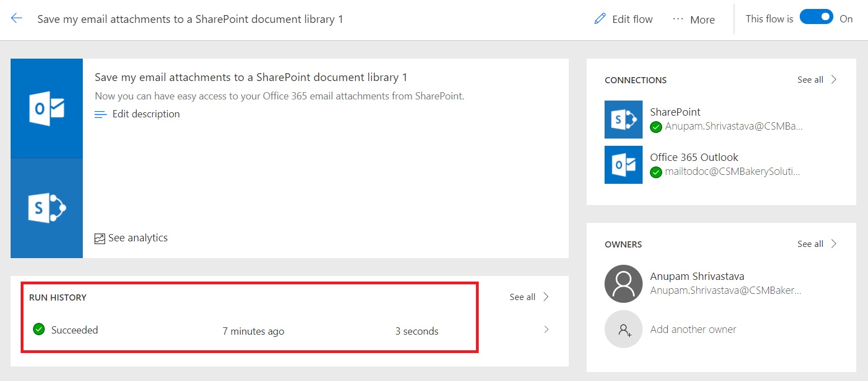
Task: Click the Edit description lines icon
Action: (101, 115)
